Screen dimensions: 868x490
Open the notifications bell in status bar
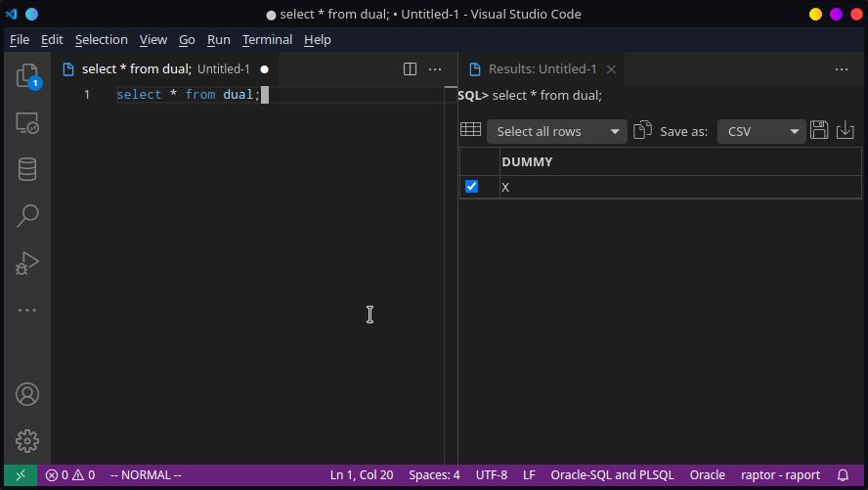(x=843, y=475)
